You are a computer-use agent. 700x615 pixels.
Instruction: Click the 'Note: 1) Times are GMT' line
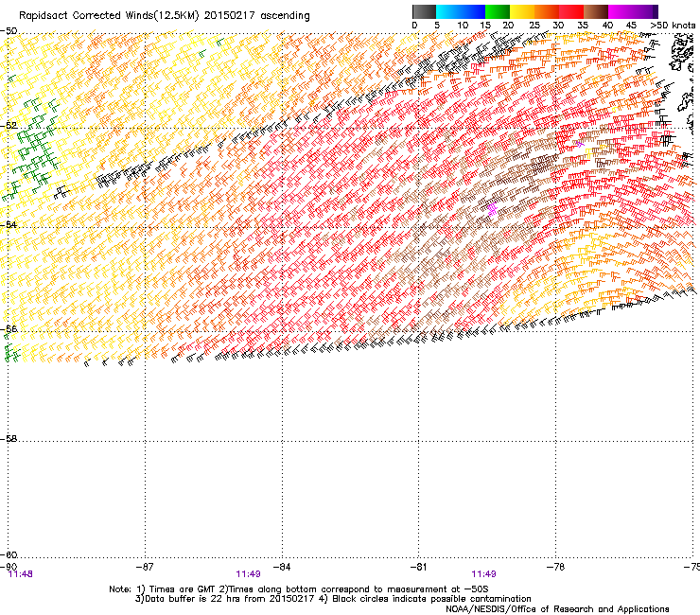[299, 589]
